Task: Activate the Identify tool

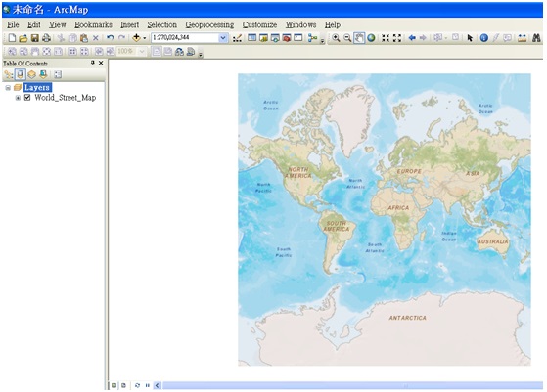Action: coord(483,38)
